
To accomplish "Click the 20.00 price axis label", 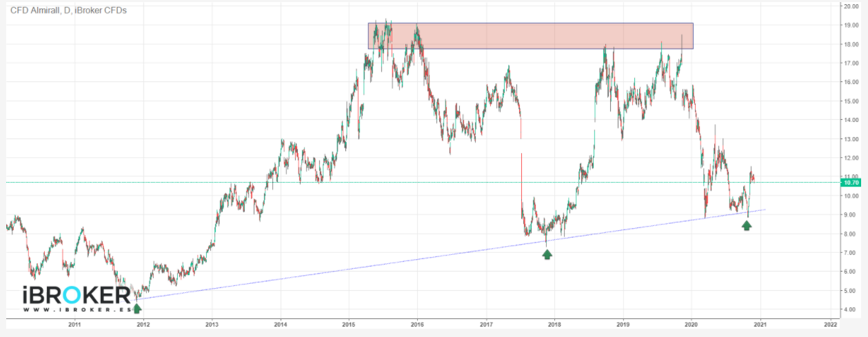I will tap(852, 7).
